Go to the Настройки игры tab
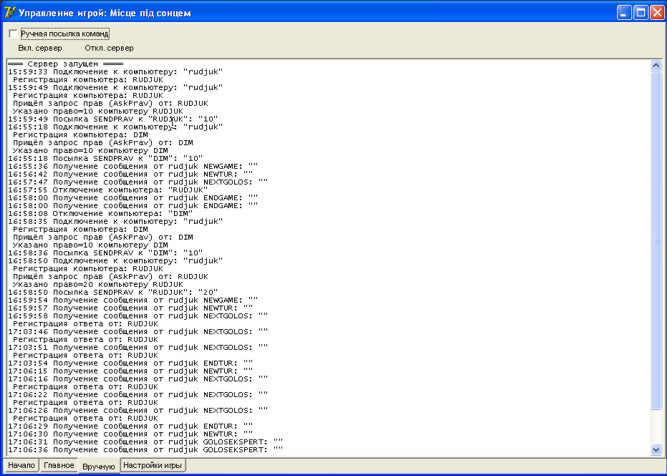 [152, 465]
